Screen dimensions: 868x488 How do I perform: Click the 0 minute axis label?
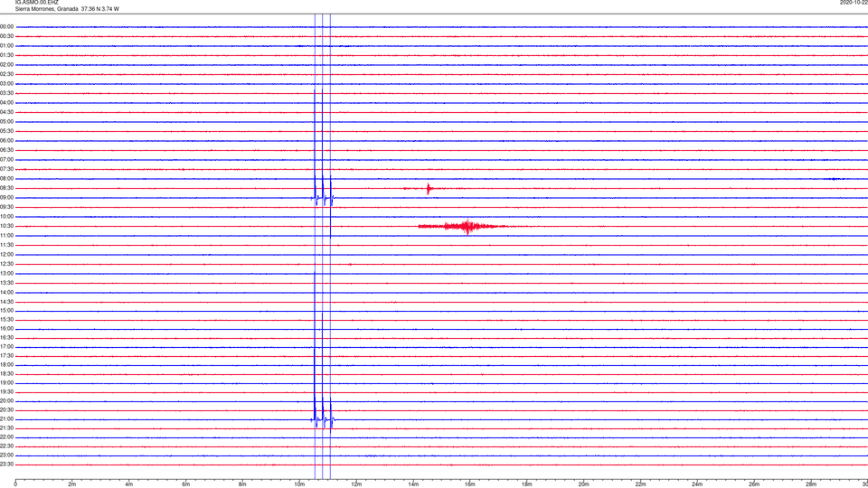[15, 484]
